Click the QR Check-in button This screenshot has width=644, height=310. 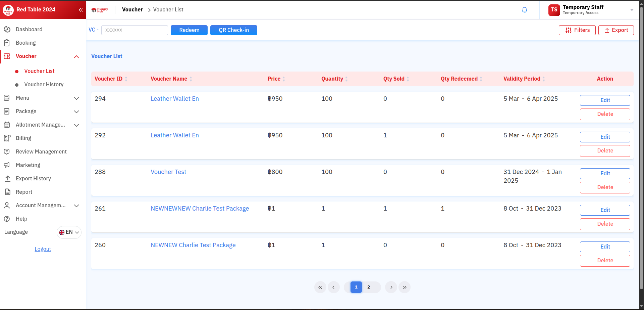(233, 30)
